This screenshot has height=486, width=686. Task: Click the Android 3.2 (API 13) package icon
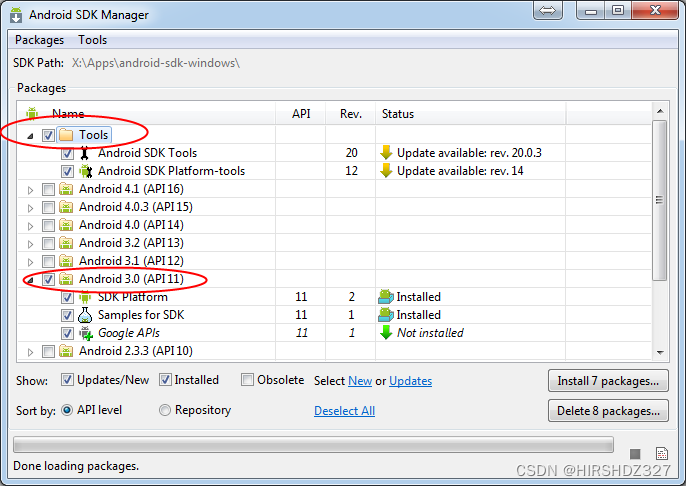tap(66, 243)
